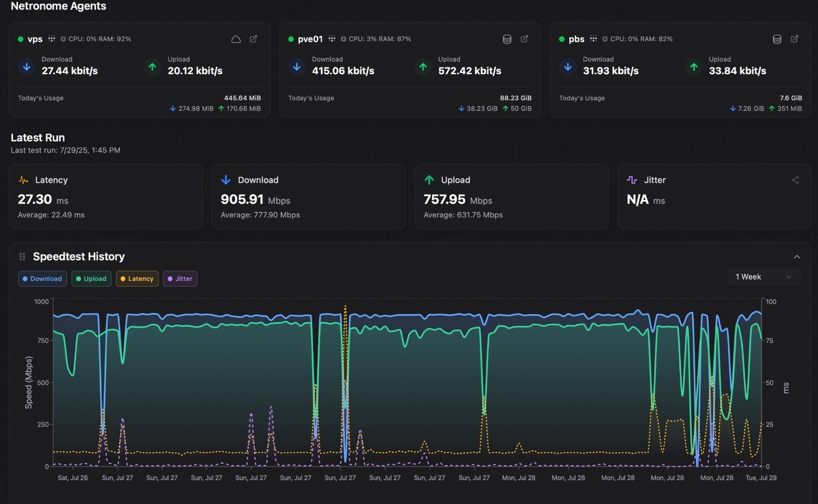Click the vps agent name
The height and width of the screenshot is (504, 818).
[35, 40]
